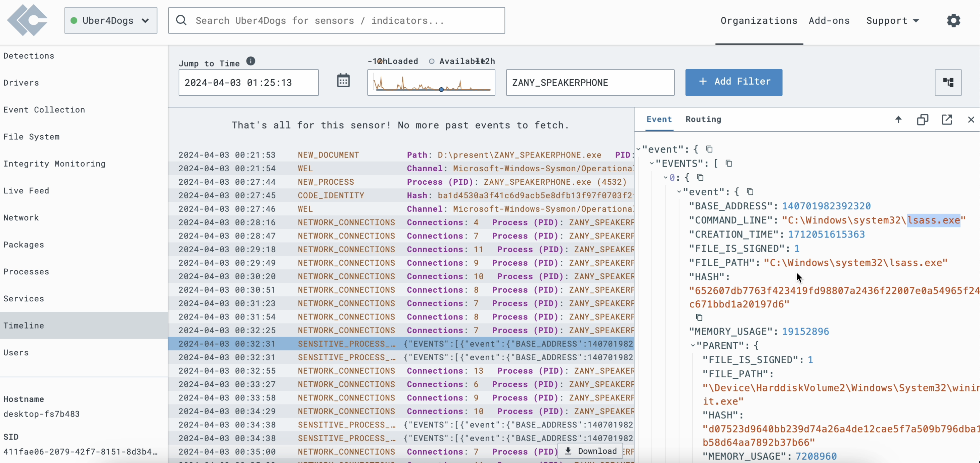Screen dimensions: 980x463
Task: Click the duplicate panel icon
Action: point(922,119)
